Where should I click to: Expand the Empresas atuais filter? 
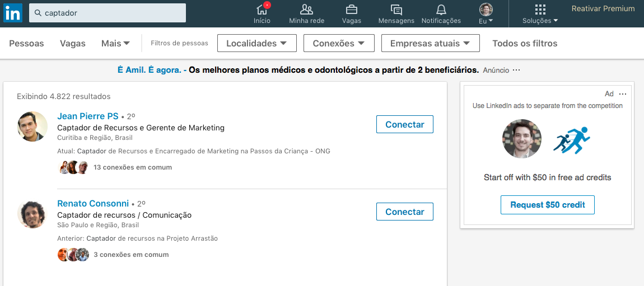pos(430,43)
